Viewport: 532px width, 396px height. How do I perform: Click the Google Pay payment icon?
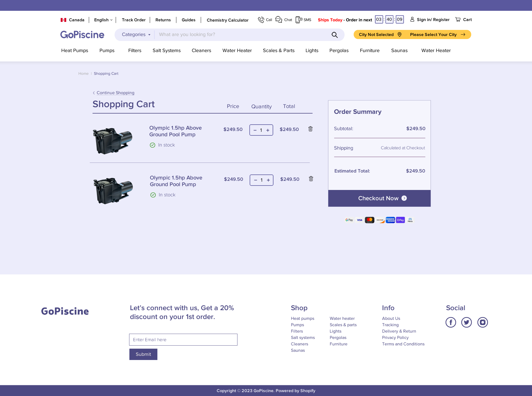[x=349, y=220]
